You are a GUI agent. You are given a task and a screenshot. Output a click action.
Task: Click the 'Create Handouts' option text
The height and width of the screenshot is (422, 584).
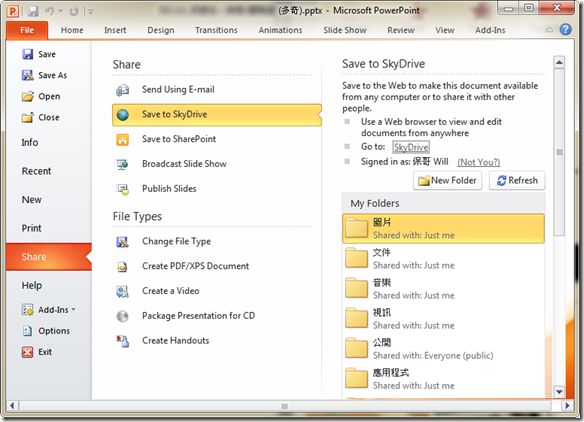click(x=175, y=341)
